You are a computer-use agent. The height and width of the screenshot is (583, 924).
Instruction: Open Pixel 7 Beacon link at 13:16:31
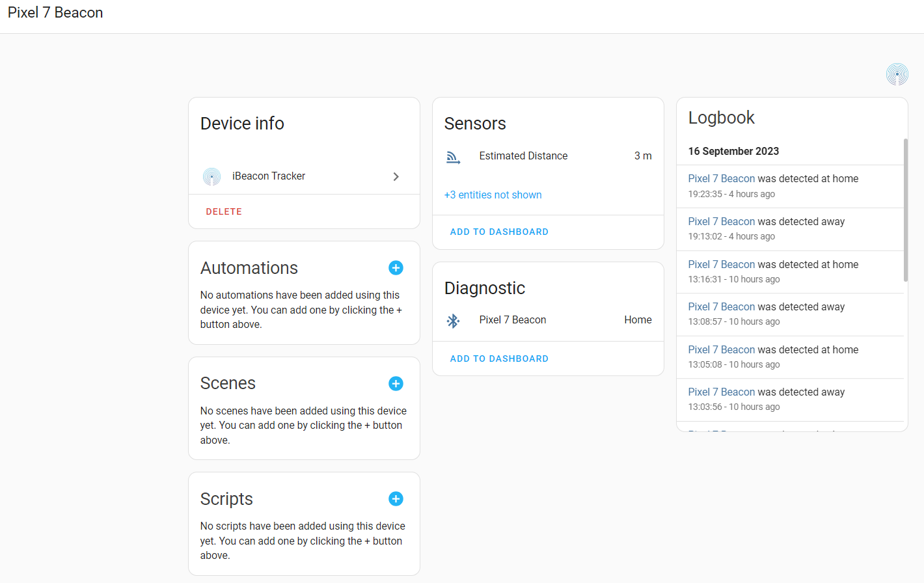(x=721, y=265)
